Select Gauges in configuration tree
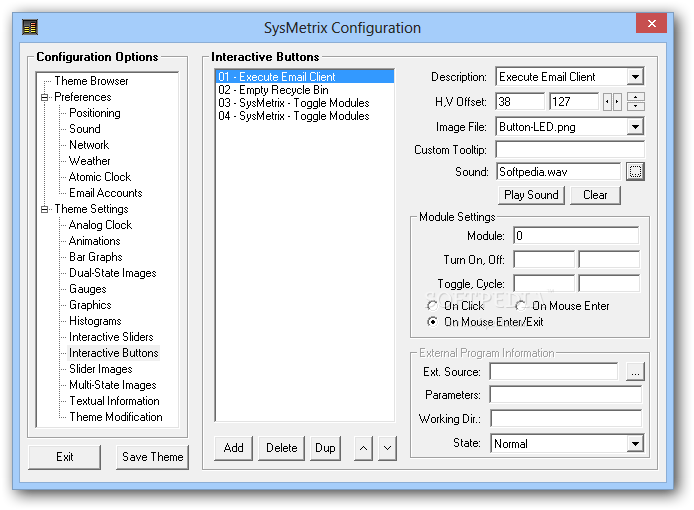This screenshot has height=510, width=694. coord(88,289)
